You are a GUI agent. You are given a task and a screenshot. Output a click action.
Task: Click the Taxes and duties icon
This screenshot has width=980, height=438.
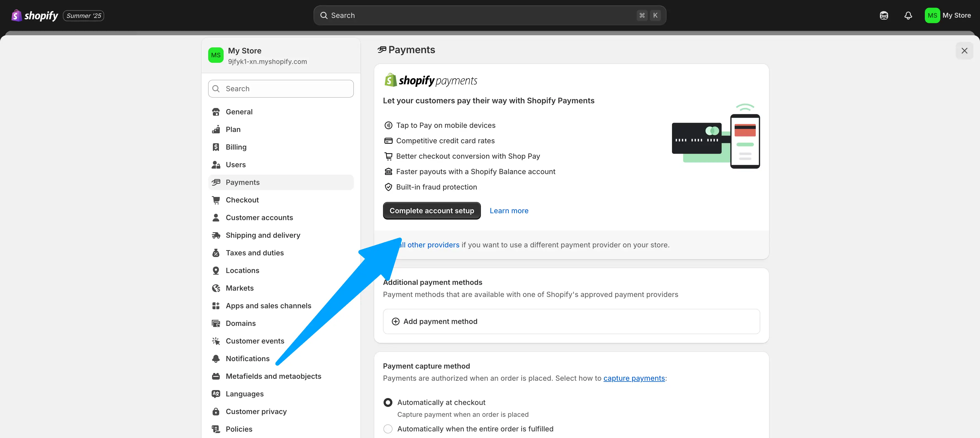pyautogui.click(x=216, y=253)
